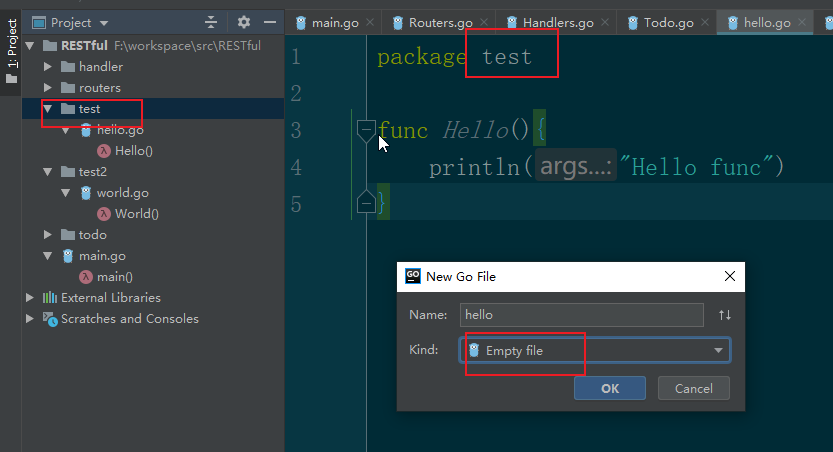
Task: Click the package keyword on line 1
Action: [422, 57]
